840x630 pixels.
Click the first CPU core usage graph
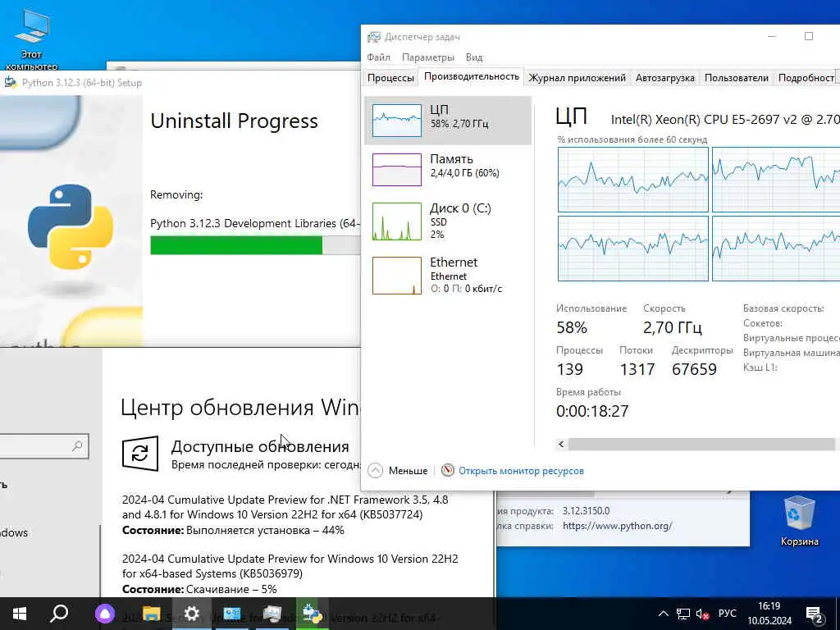[x=632, y=180]
